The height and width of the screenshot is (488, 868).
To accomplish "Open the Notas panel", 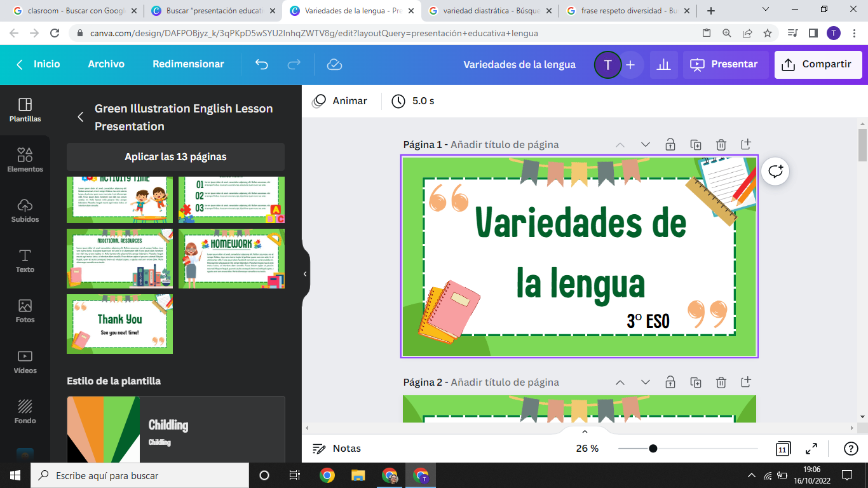I will pyautogui.click(x=337, y=449).
